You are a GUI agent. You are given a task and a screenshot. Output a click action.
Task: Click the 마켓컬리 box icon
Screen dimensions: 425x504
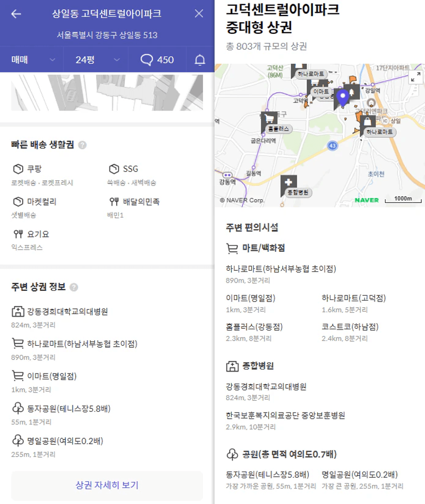(19, 201)
